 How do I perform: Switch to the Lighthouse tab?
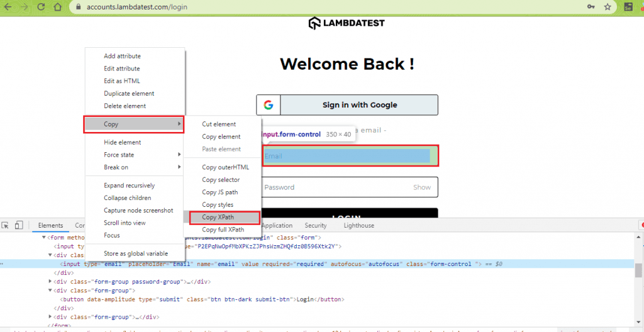[359, 225]
